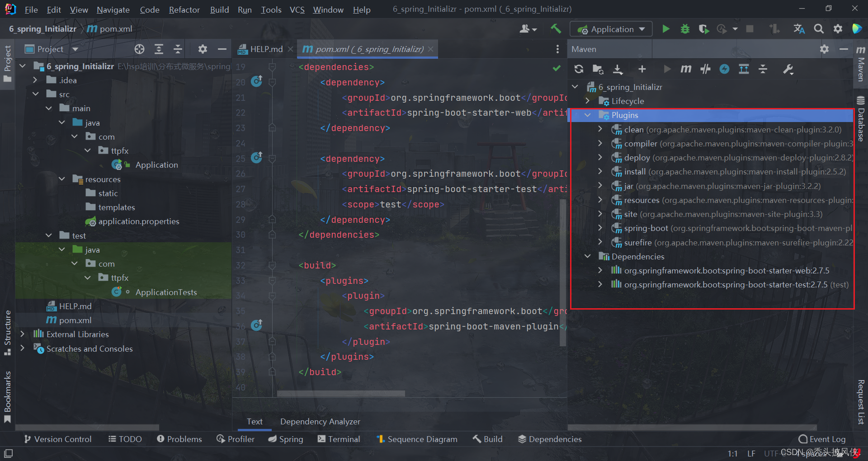This screenshot has width=868, height=461.
Task: Click Project panel horizontal scrollbar
Action: click(87, 428)
